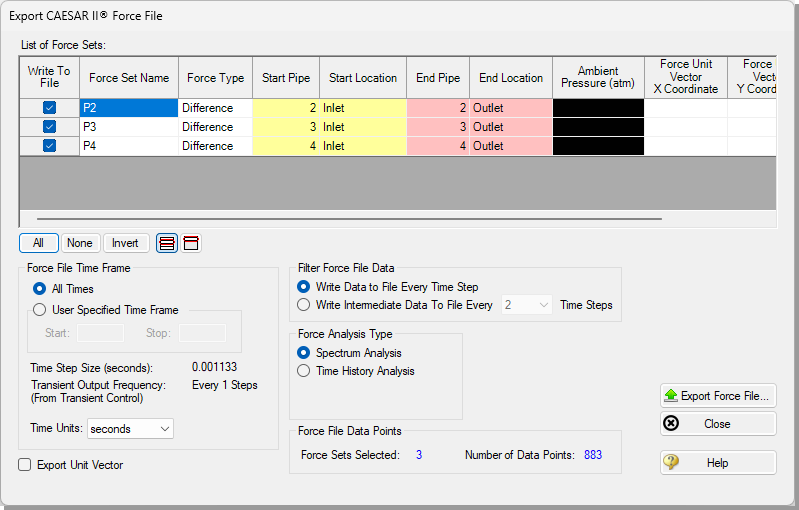
Task: Click Force Type Difference cell for P2
Action: click(216, 108)
